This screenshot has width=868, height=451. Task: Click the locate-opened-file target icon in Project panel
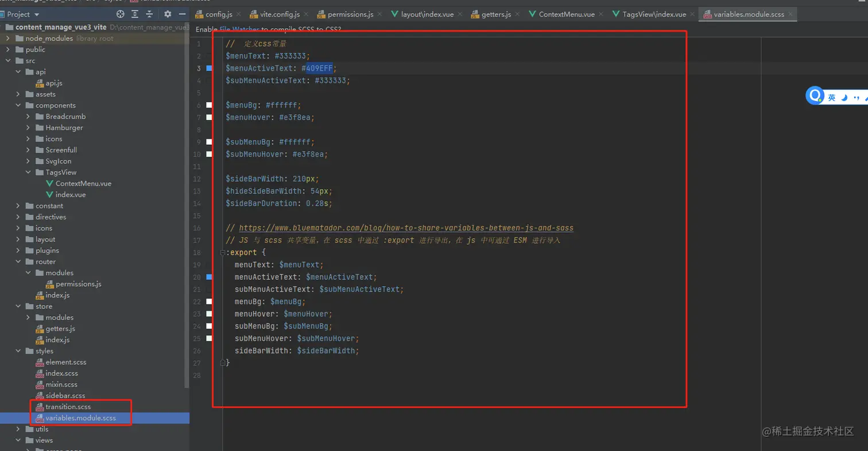120,14
